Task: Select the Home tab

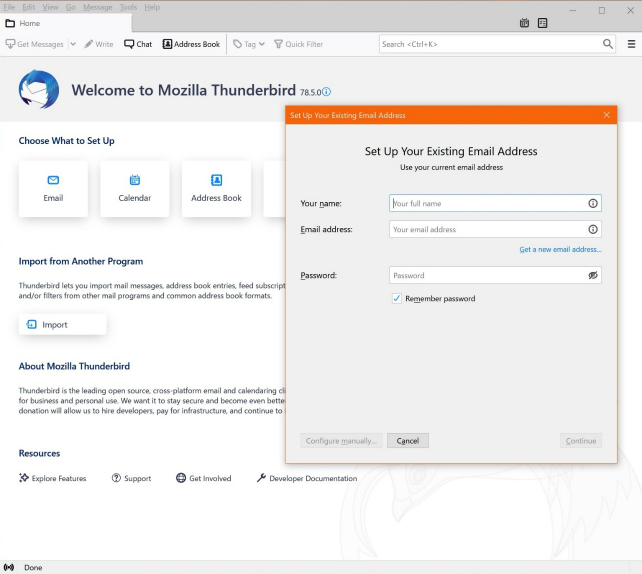Action: 66,23
